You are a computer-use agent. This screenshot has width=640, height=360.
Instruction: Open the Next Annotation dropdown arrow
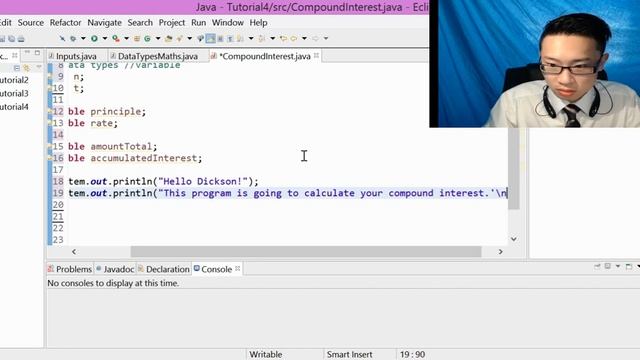pos(251,38)
